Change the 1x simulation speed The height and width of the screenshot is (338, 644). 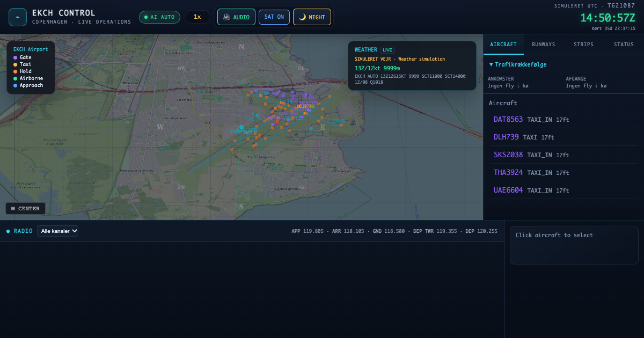click(197, 17)
